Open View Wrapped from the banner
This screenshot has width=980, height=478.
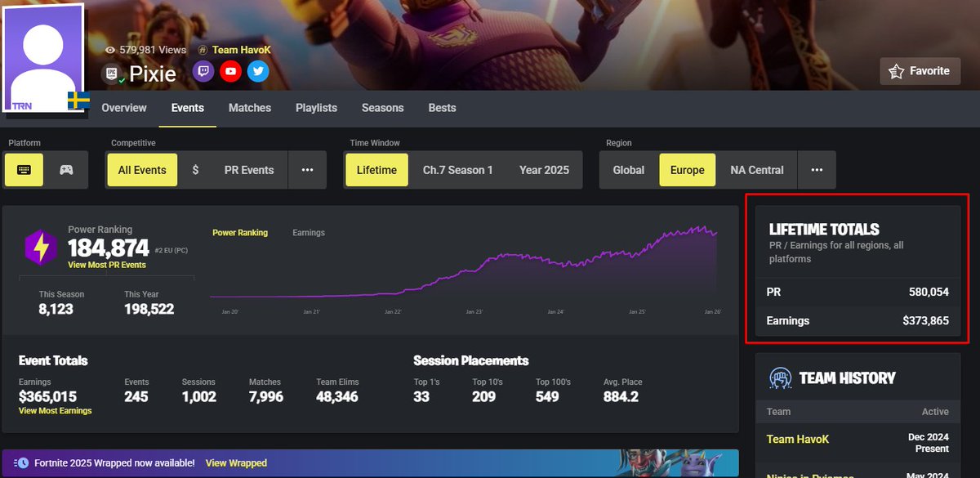click(236, 462)
